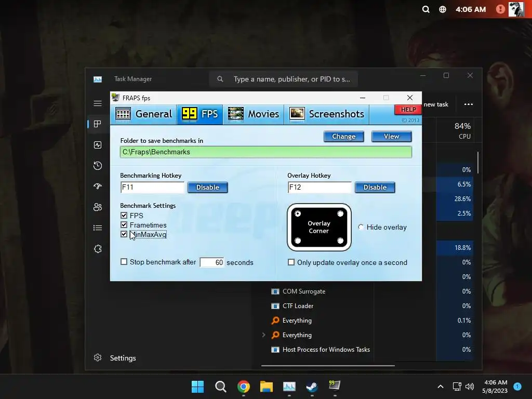Toggle the Frametimes checkbox
This screenshot has width=532, height=399.
124,225
